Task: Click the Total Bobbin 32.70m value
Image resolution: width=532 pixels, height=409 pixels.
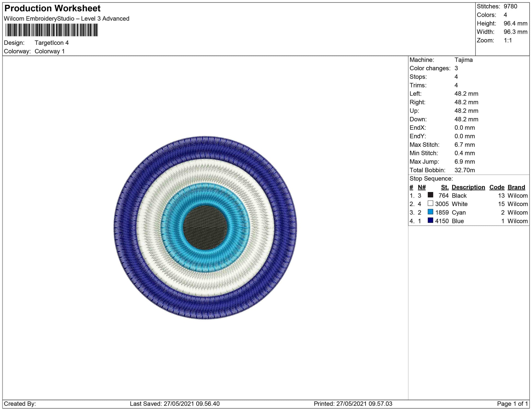Action: [464, 170]
